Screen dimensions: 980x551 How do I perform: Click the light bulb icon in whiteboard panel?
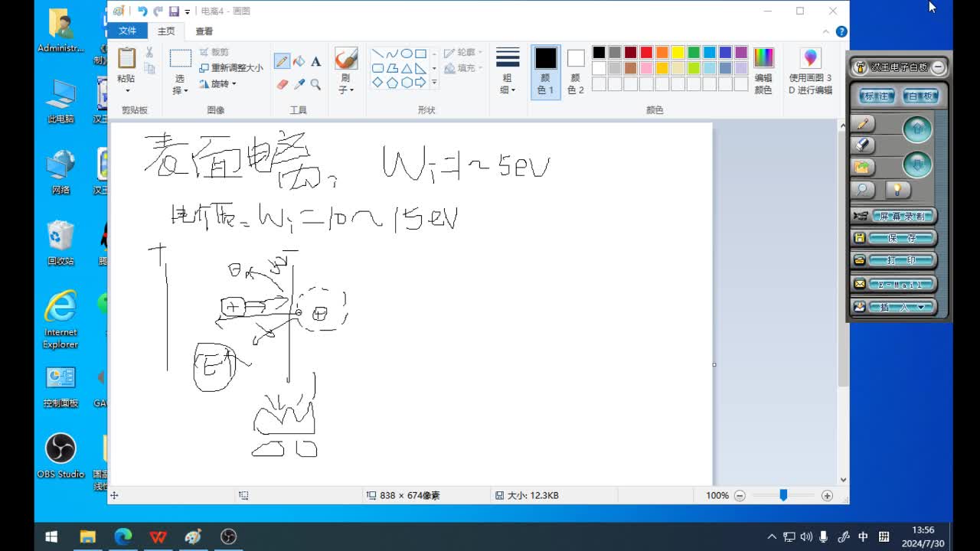pyautogui.click(x=897, y=189)
